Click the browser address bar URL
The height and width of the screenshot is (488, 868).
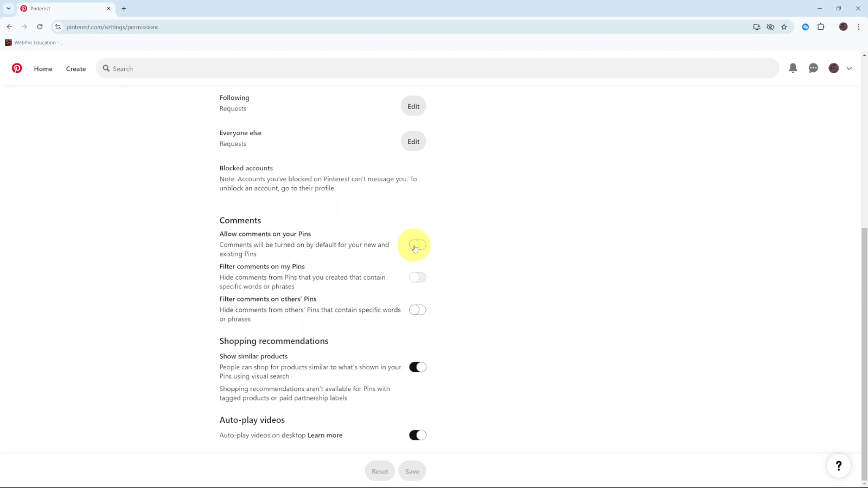point(112,27)
